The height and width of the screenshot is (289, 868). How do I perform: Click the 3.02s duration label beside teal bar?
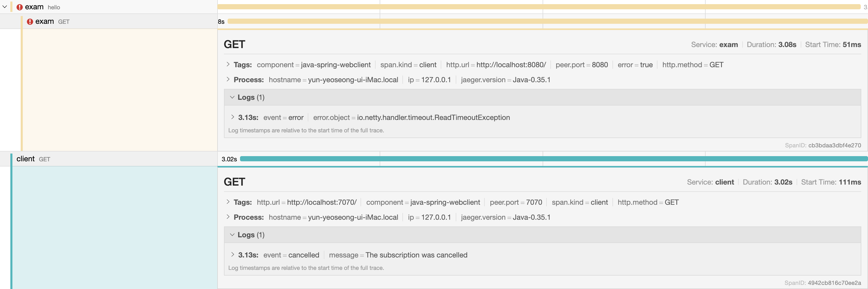coord(229,159)
